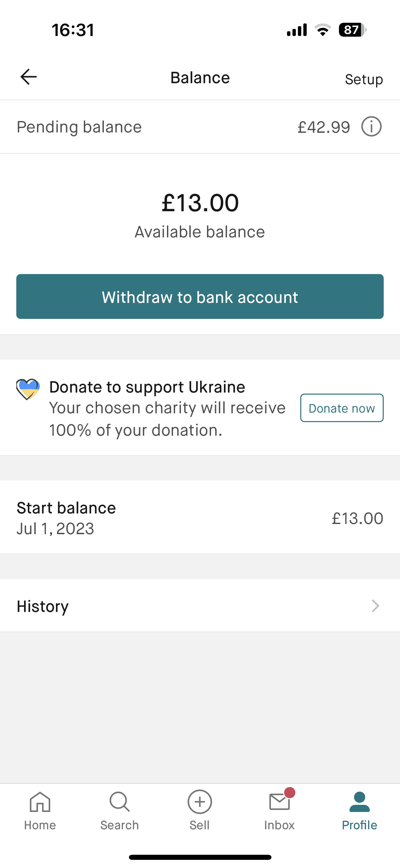Tap the Pending balance label
This screenshot has width=400, height=868.
pyautogui.click(x=79, y=127)
